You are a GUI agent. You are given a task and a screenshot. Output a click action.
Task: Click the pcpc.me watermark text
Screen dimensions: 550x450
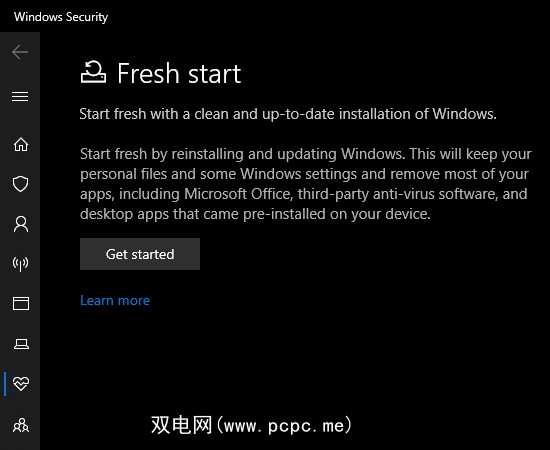(251, 425)
